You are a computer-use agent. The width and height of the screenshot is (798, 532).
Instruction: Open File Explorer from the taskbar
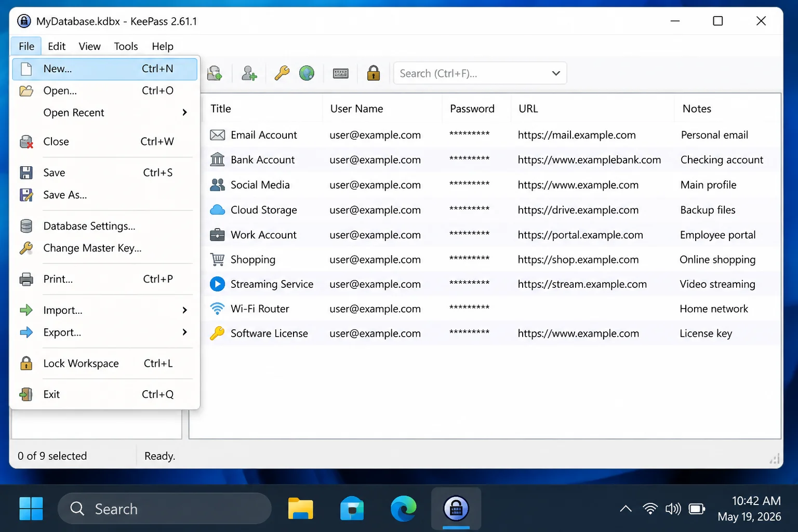point(301,509)
